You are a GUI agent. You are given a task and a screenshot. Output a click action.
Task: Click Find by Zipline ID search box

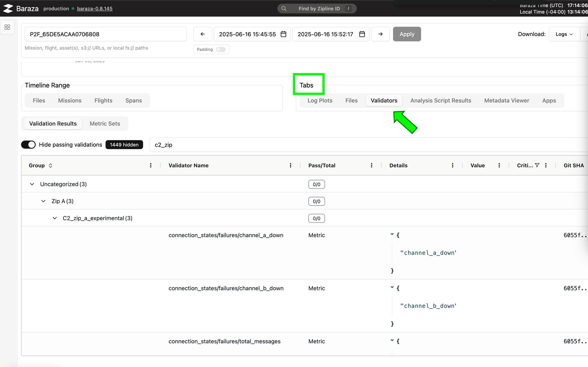tap(317, 8)
